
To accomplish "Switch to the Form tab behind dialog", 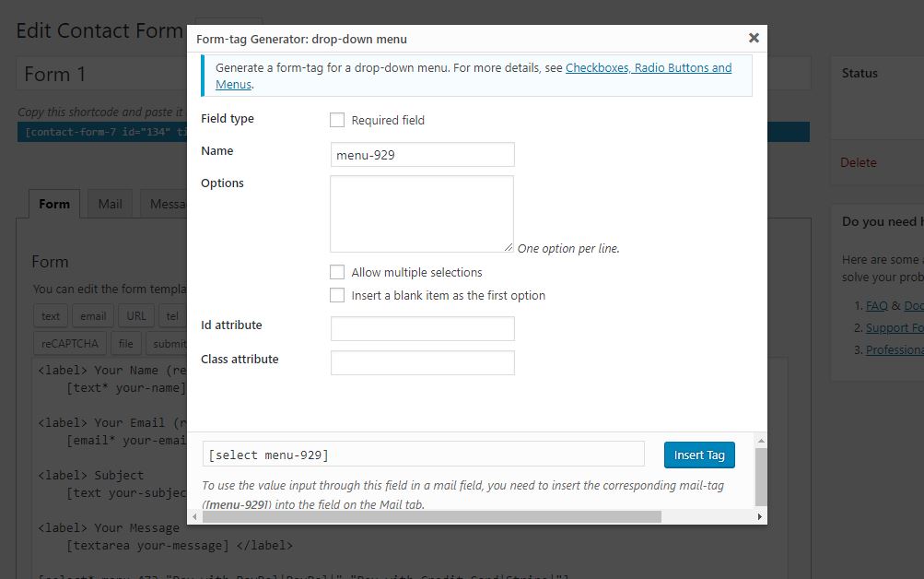I will click(54, 204).
